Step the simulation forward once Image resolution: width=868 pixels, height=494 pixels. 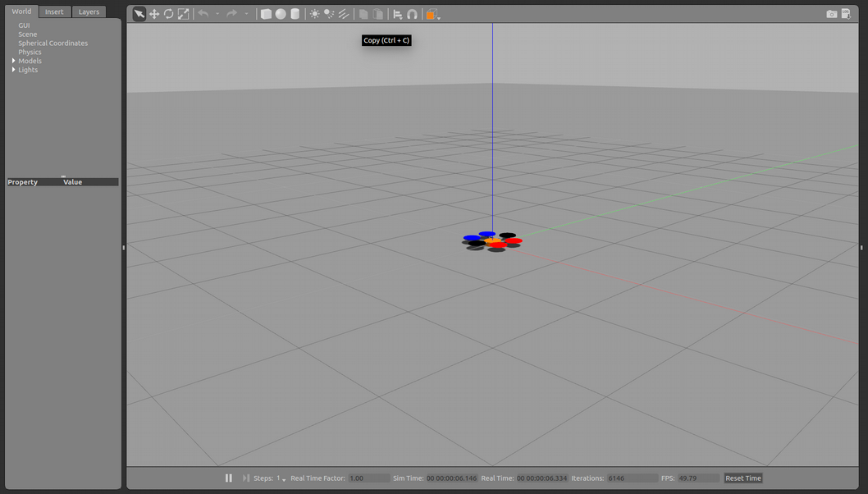[x=245, y=478]
